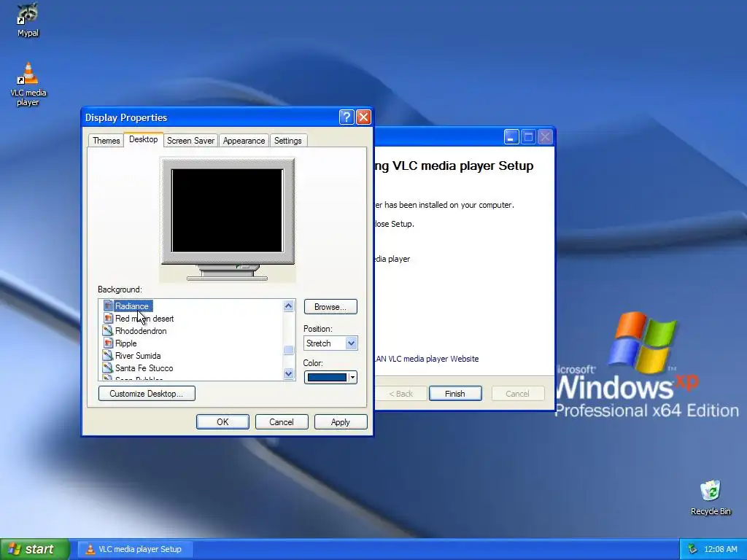Click the Customize Desktop... button
The width and height of the screenshot is (747, 560).
point(146,393)
